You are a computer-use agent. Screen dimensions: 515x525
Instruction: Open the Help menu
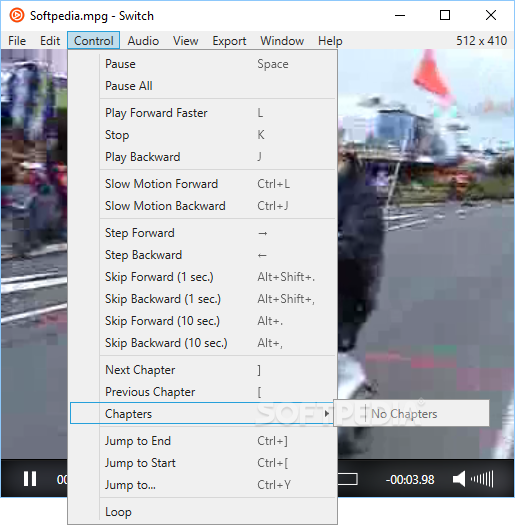330,41
